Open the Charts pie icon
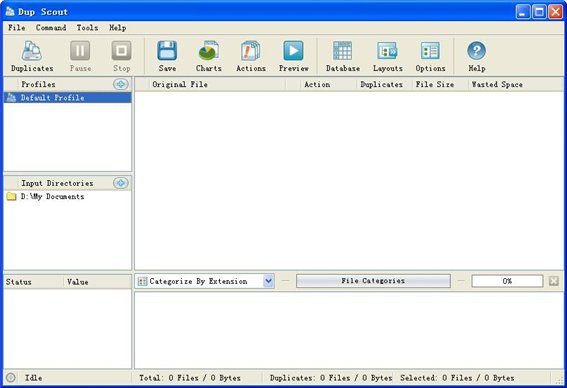 [209, 51]
